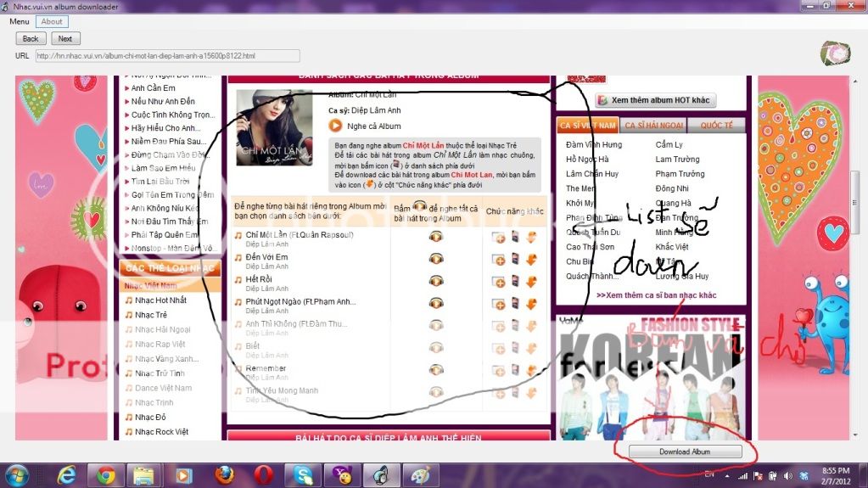Click the Korean fashion style ad banner

[651, 377]
